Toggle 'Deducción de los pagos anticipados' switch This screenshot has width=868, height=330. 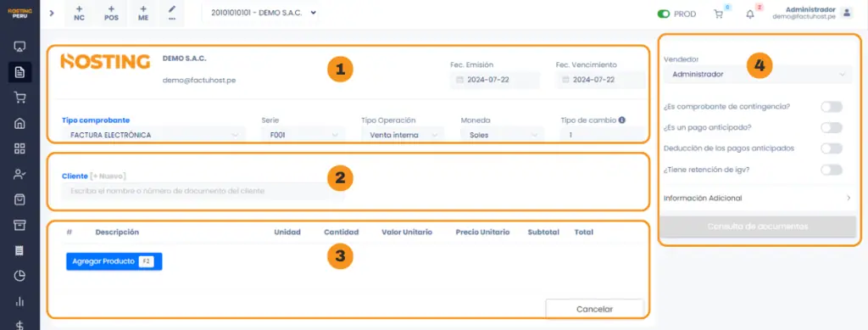[x=832, y=148]
